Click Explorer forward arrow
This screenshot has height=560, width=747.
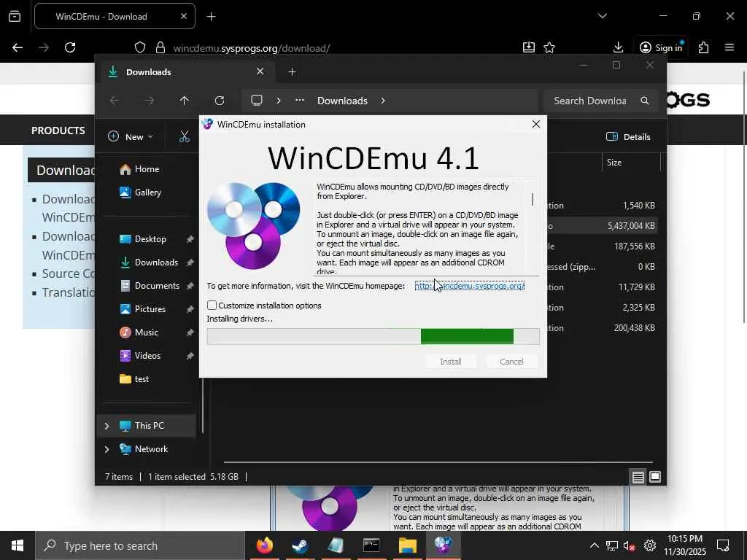tap(149, 101)
